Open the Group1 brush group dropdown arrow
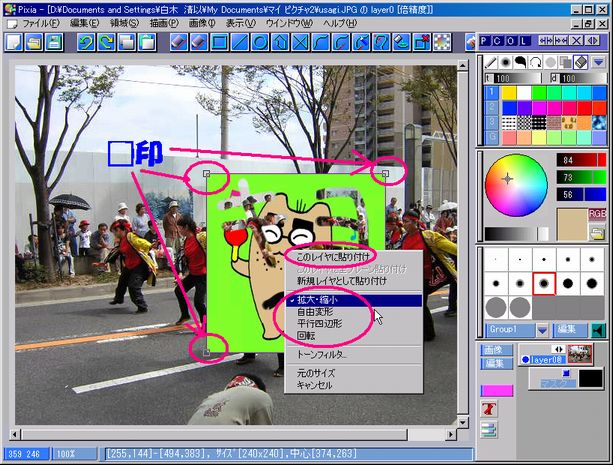The height and width of the screenshot is (465, 613). [542, 330]
